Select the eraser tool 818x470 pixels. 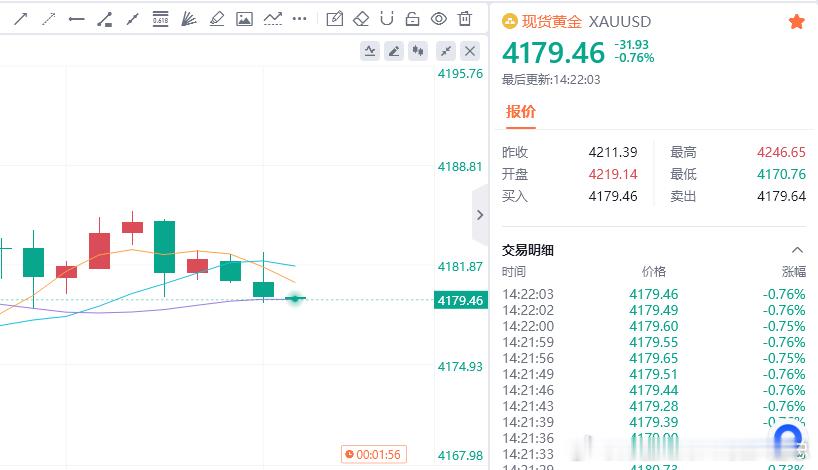[x=360, y=19]
